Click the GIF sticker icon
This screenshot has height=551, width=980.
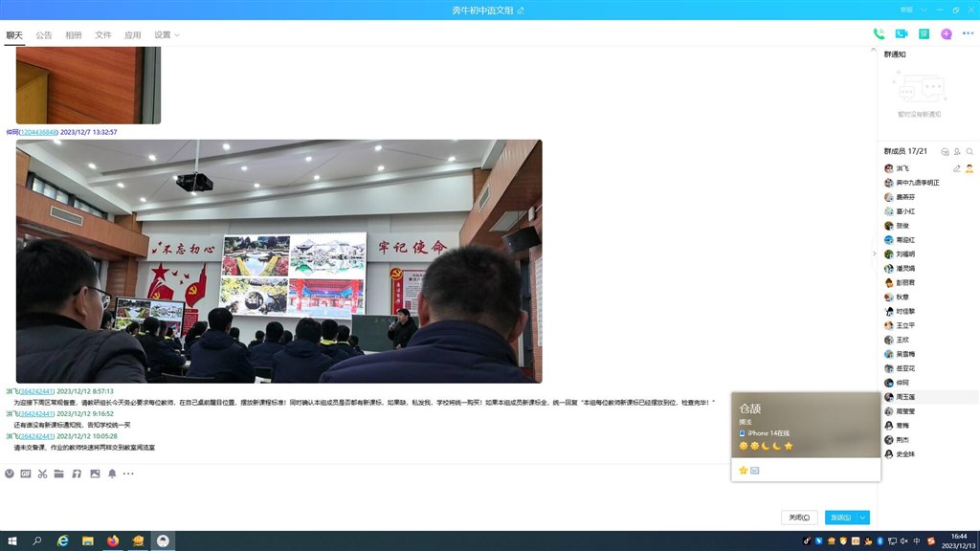click(26, 474)
